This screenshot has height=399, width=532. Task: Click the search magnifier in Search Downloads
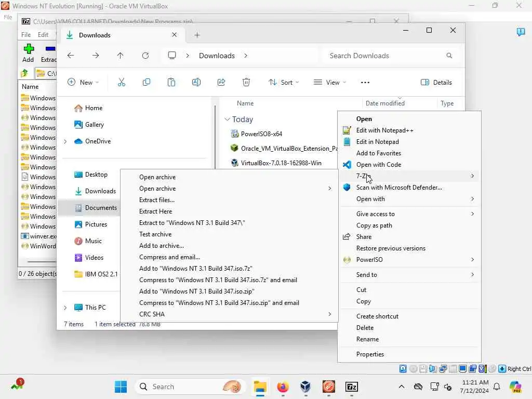click(449, 55)
